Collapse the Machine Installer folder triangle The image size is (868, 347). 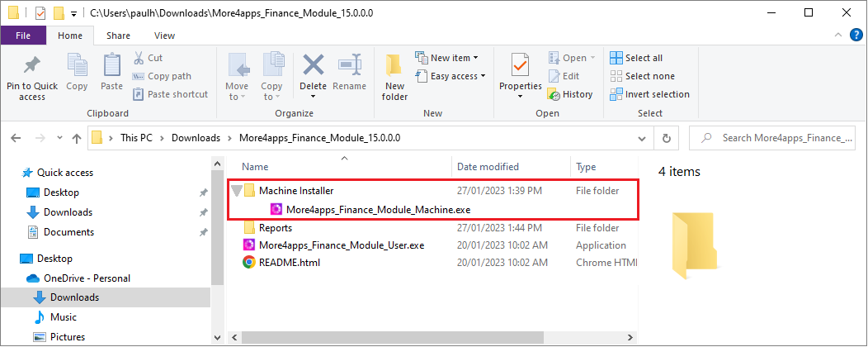(x=236, y=191)
